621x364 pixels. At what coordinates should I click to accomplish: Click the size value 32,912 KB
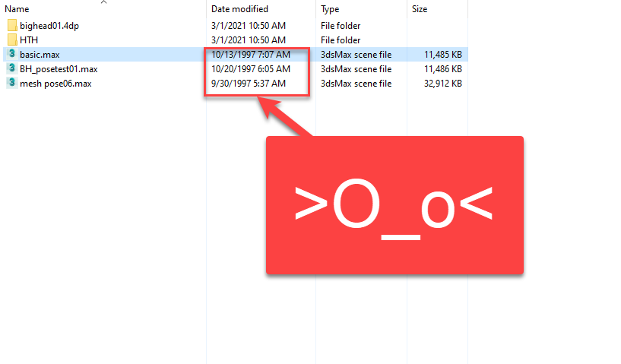pyautogui.click(x=443, y=84)
